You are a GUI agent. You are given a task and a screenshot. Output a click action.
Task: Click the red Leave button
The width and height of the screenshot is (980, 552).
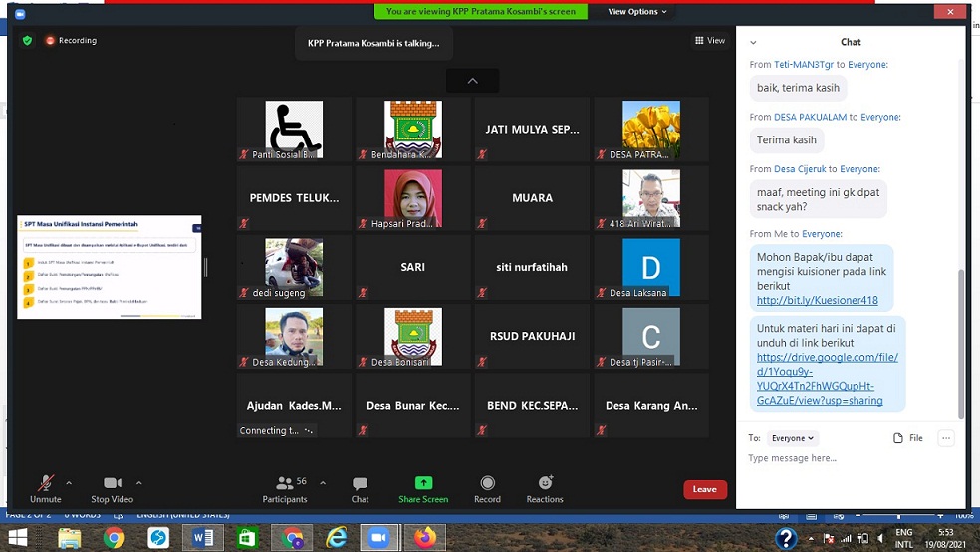tap(704, 489)
